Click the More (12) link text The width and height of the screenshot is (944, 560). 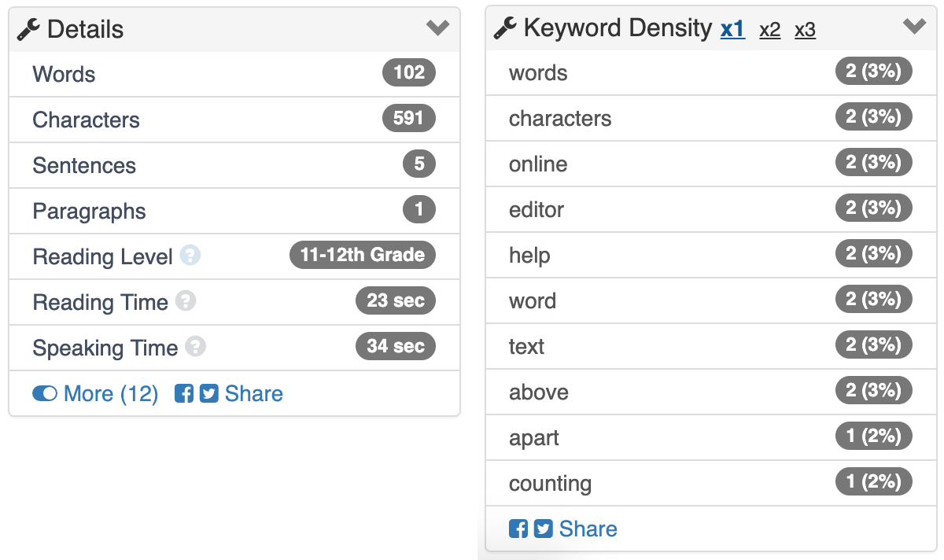tap(111, 394)
